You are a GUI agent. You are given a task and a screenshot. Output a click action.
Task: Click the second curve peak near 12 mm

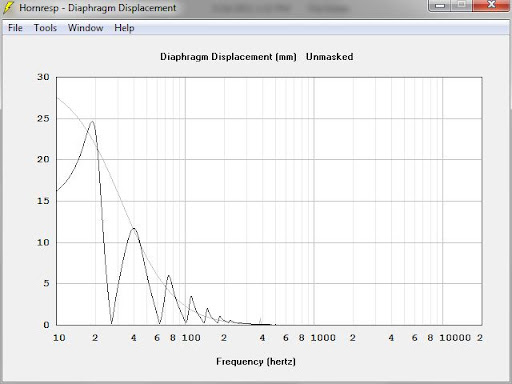pyautogui.click(x=134, y=228)
